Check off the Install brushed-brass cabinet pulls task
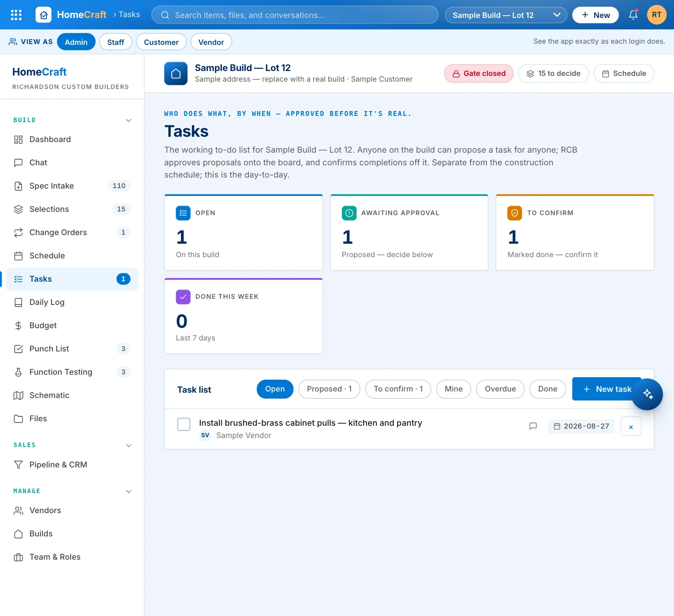 click(x=184, y=425)
